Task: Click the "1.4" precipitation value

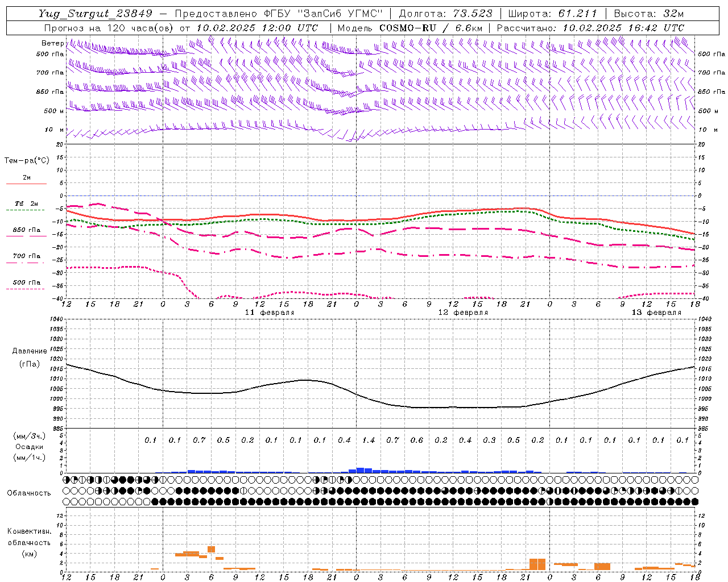Action: tap(369, 440)
